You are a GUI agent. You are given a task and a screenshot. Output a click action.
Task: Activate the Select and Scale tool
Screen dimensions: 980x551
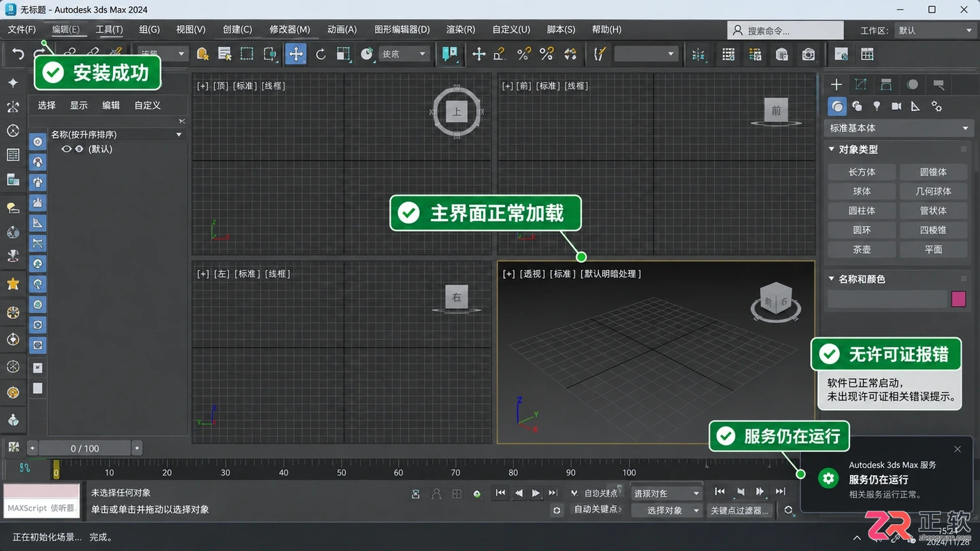tap(344, 54)
